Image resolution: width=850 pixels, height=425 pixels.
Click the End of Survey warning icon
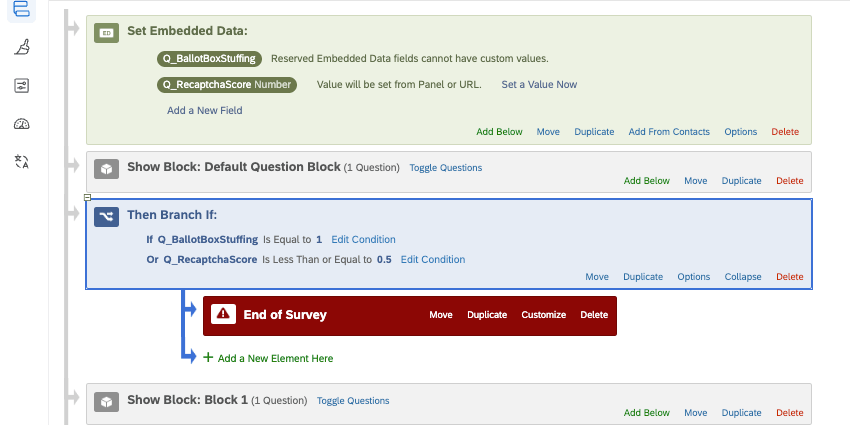click(x=222, y=315)
